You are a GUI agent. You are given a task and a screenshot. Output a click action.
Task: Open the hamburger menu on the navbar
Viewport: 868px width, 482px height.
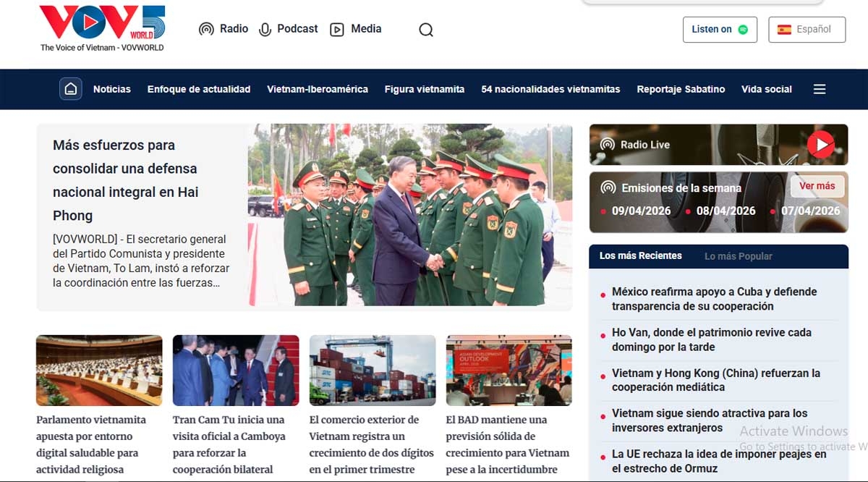(x=819, y=88)
